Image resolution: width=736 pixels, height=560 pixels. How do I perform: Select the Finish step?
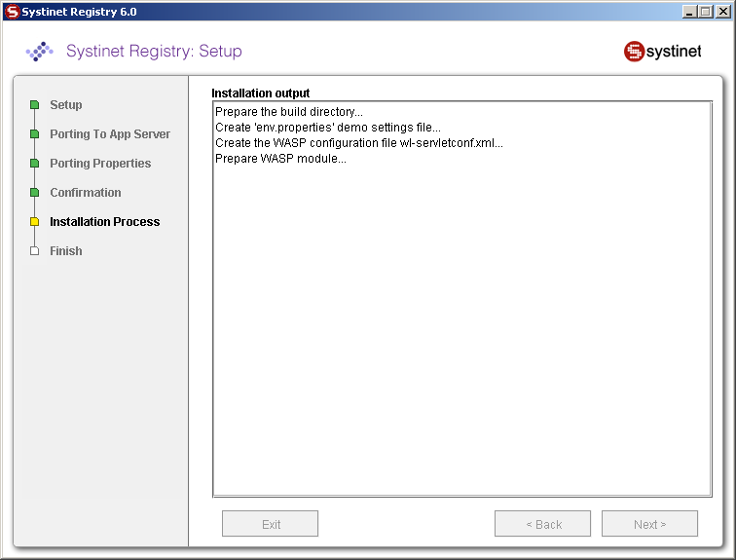coord(66,250)
